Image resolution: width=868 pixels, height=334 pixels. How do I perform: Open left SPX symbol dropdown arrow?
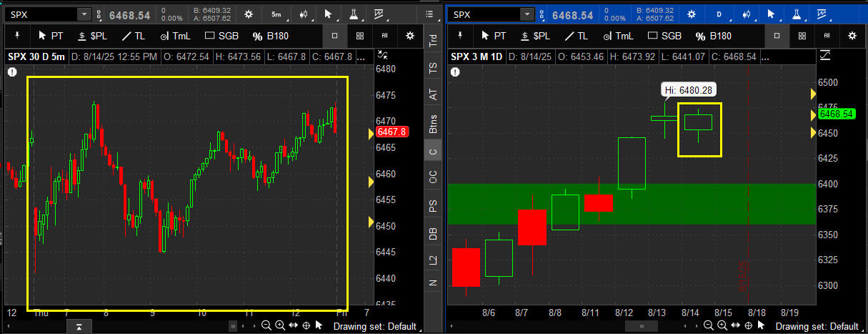click(x=84, y=14)
